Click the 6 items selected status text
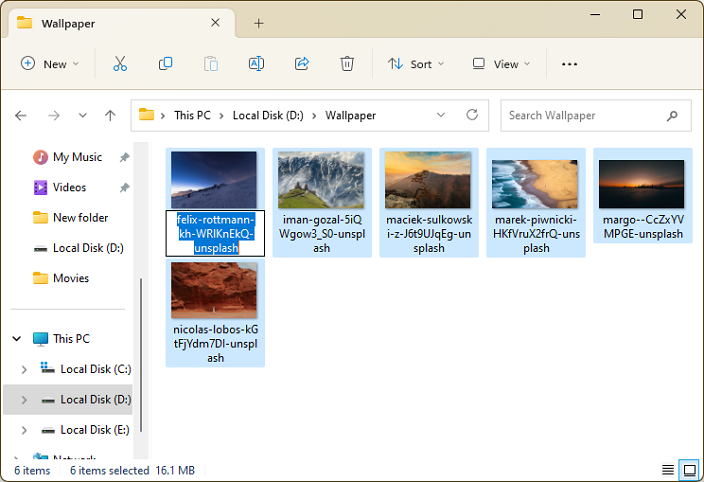 point(110,470)
